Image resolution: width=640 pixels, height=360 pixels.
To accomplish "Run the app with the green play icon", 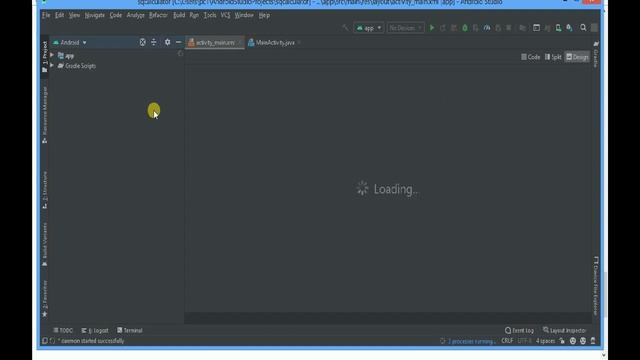I will [431, 28].
